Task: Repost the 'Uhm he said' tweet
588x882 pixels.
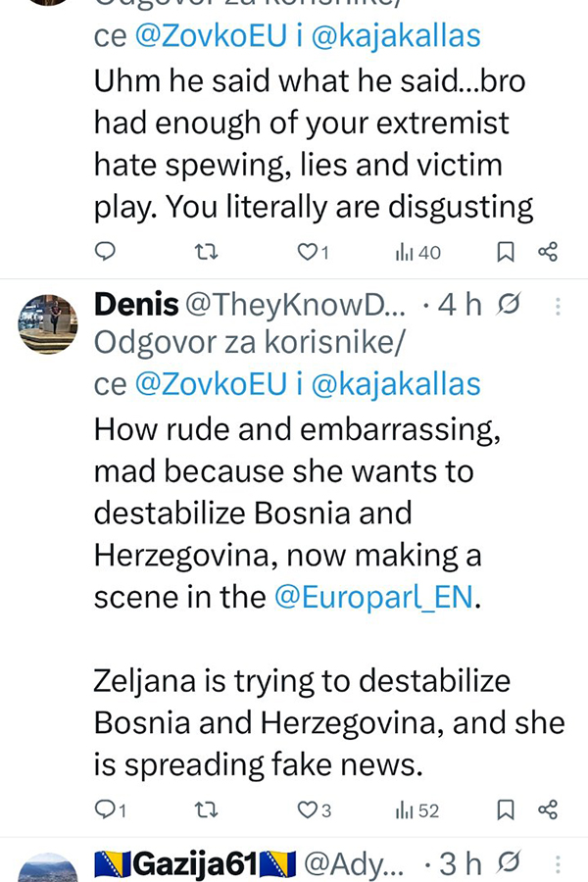Action: click(x=207, y=252)
